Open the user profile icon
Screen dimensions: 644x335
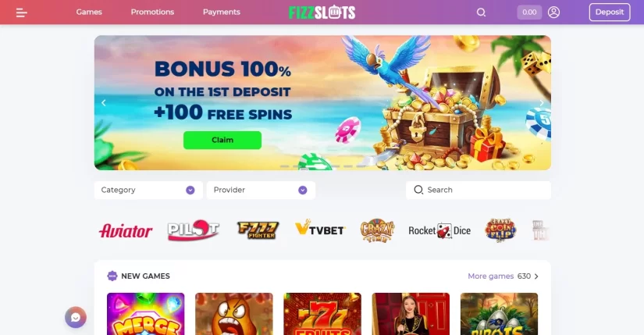pyautogui.click(x=553, y=12)
